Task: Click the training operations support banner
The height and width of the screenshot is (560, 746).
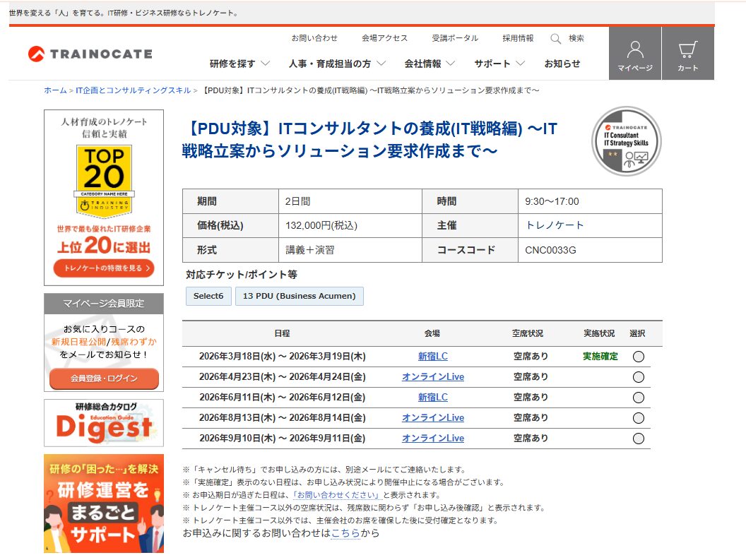Action: click(104, 503)
